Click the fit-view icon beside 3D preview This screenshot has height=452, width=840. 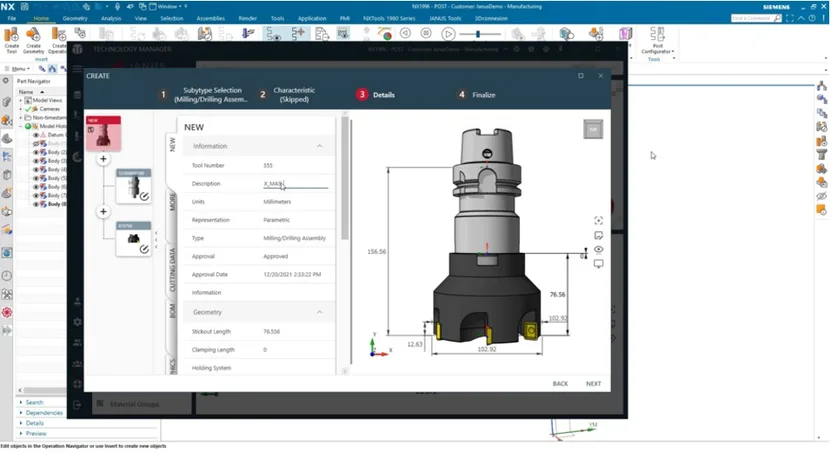598,221
